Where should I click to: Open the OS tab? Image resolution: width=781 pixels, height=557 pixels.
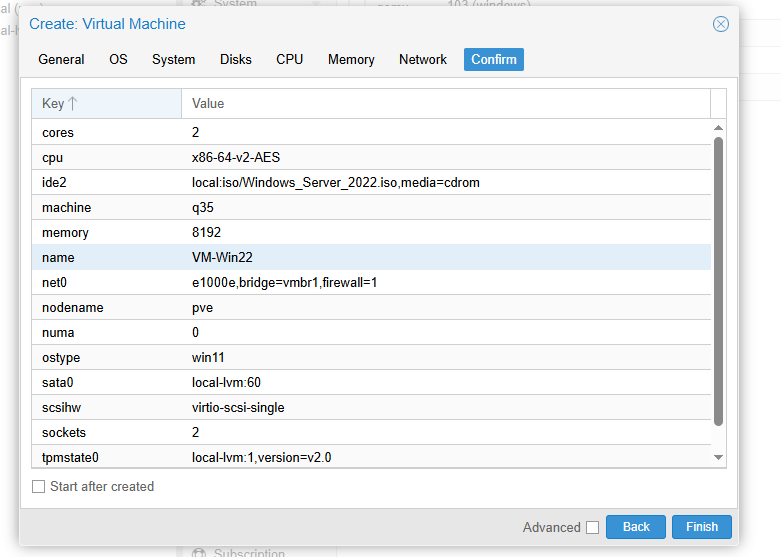[118, 60]
